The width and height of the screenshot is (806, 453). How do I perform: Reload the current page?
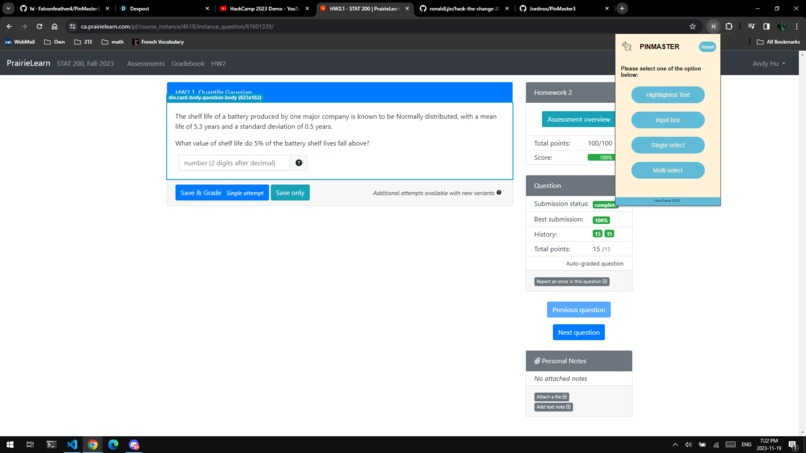pos(39,26)
